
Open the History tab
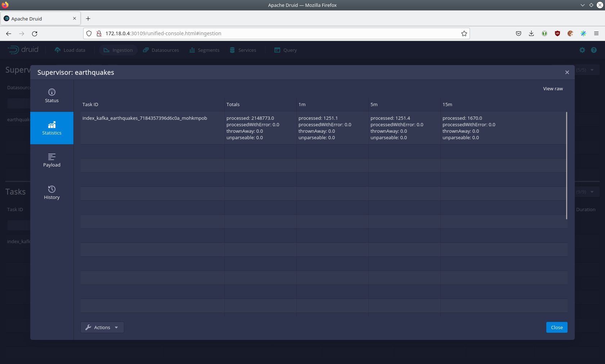51,192
